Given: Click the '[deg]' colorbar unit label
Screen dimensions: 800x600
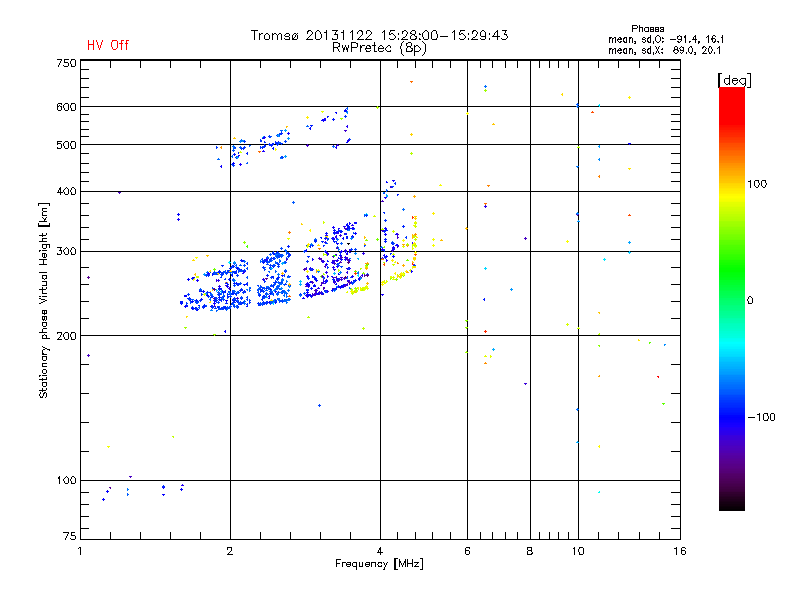Looking at the screenshot, I should coord(734,81).
